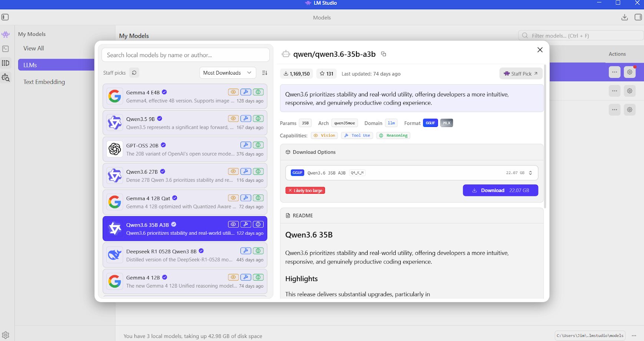Image resolution: width=644 pixels, height=341 pixels.
Task: Click the Download Options section header
Action: (x=411, y=152)
